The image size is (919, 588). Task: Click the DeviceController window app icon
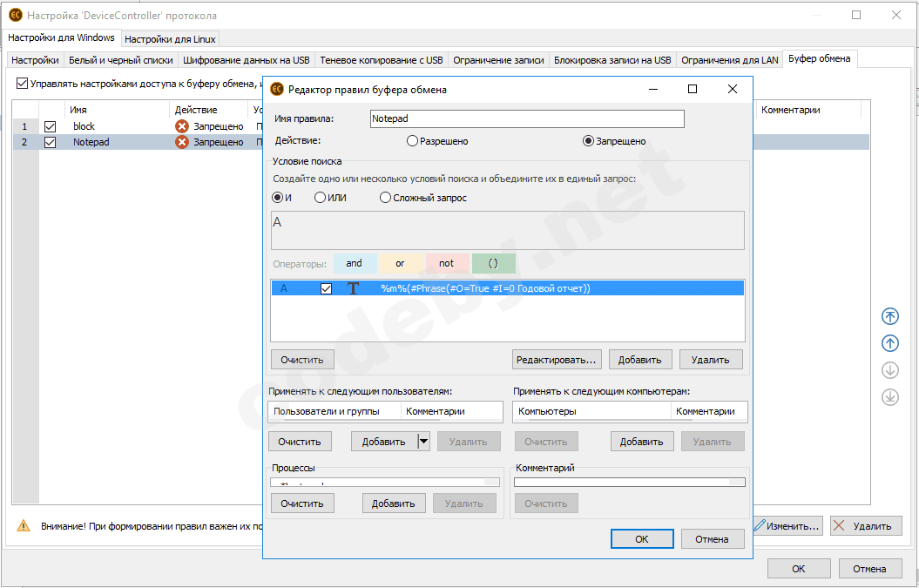tap(16, 15)
